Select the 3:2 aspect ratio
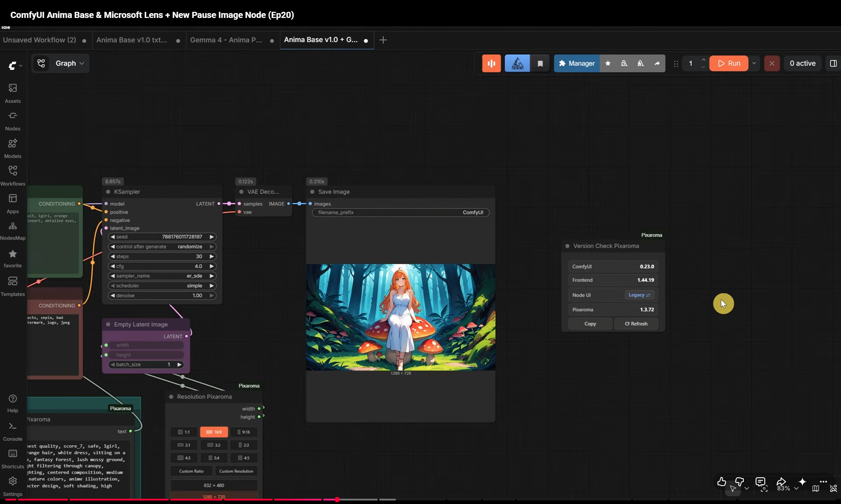 [x=214, y=445]
